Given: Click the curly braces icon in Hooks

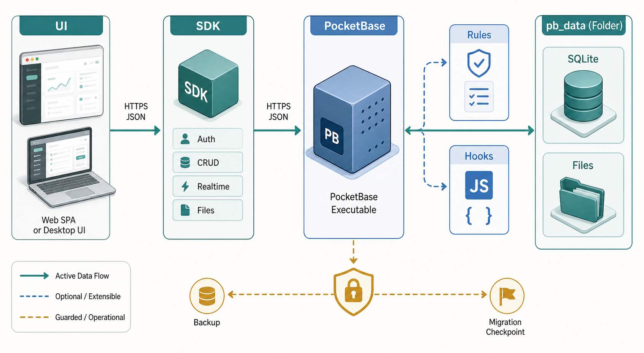Looking at the screenshot, I should click(479, 216).
